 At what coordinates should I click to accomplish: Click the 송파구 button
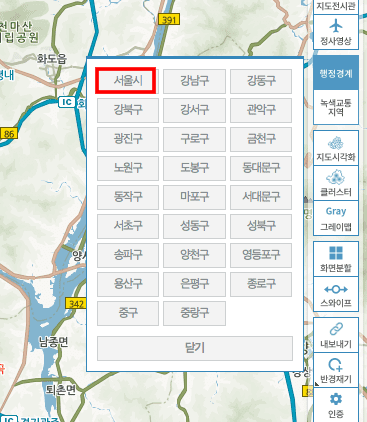pyautogui.click(x=128, y=255)
